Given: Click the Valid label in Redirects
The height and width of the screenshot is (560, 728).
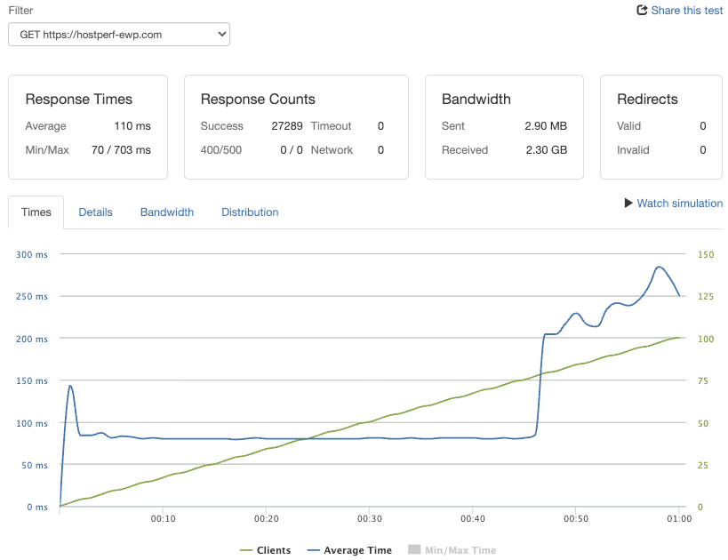Looking at the screenshot, I should pos(628,126).
